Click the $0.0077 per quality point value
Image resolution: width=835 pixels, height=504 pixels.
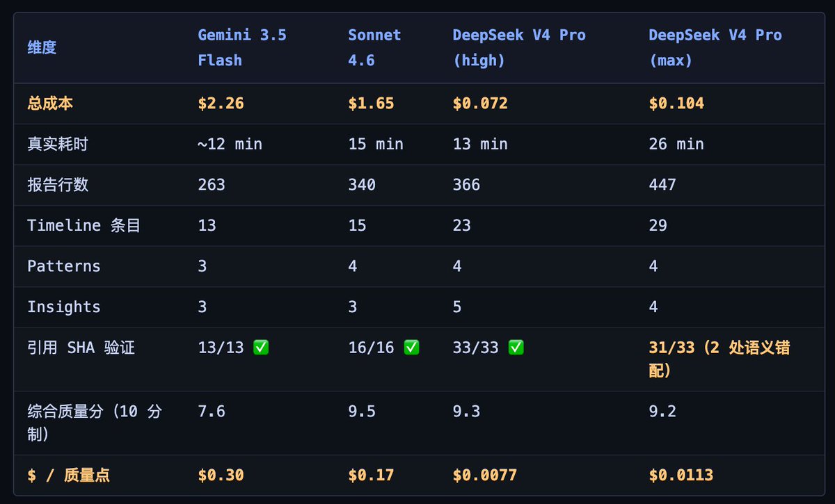(x=485, y=475)
